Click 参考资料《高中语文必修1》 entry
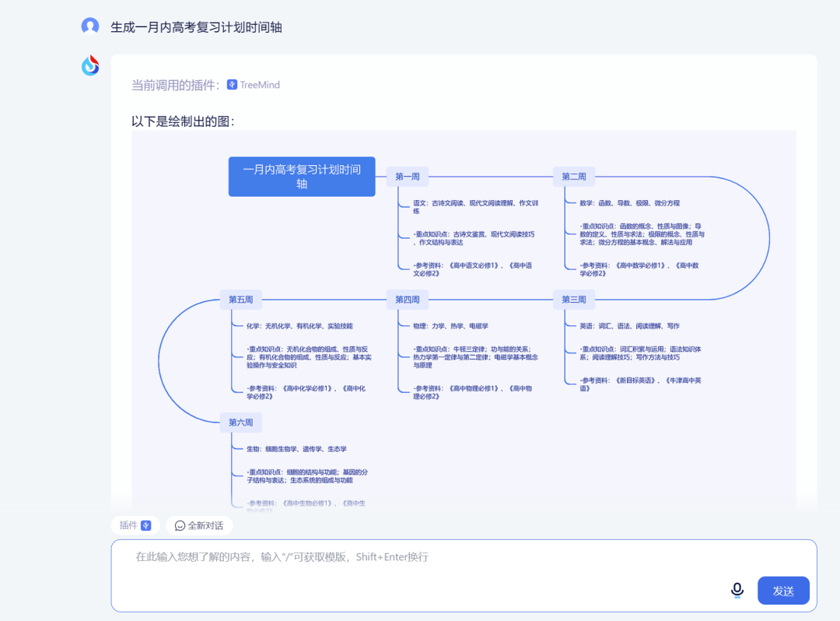 [x=473, y=269]
